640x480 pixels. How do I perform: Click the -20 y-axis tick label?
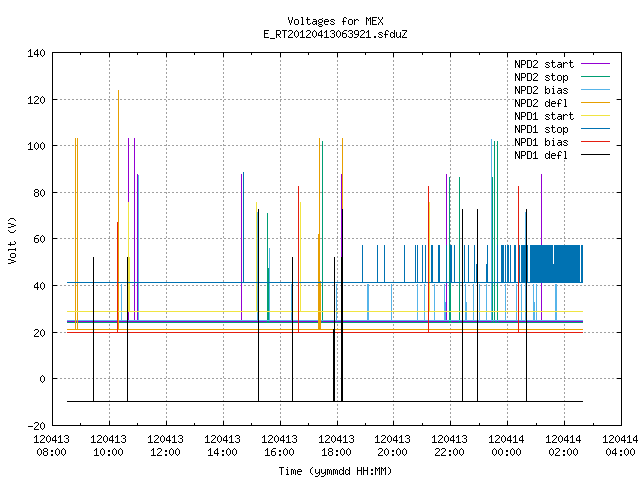36,426
